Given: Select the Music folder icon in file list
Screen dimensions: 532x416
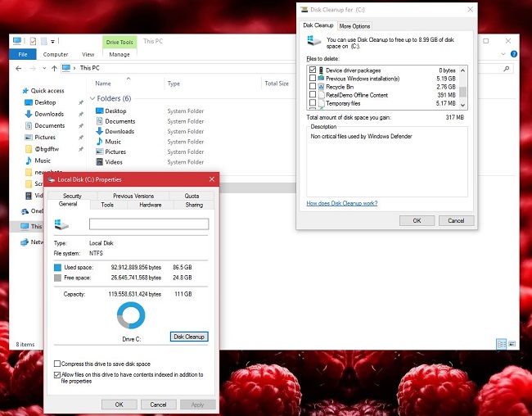Looking at the screenshot, I should pyautogui.click(x=99, y=142).
